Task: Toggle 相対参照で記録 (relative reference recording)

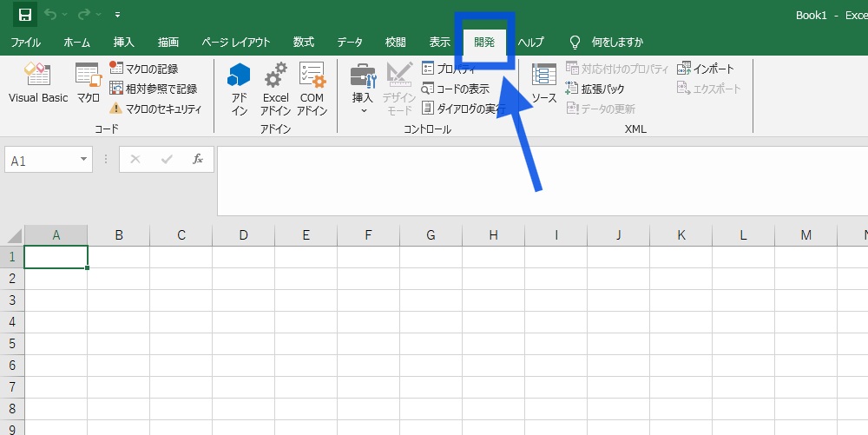Action: (153, 89)
